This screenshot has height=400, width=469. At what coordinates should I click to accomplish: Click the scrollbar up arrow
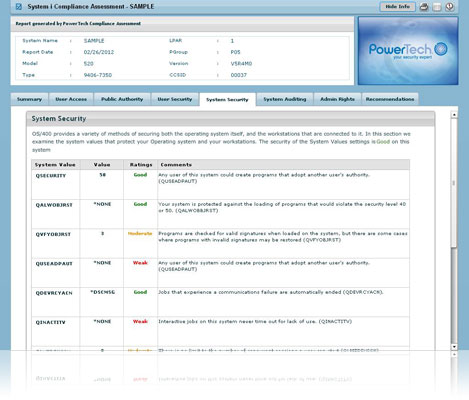(454, 115)
